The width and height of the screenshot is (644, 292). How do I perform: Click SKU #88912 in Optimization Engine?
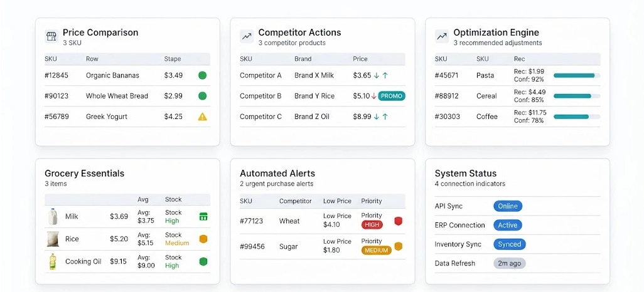click(448, 96)
